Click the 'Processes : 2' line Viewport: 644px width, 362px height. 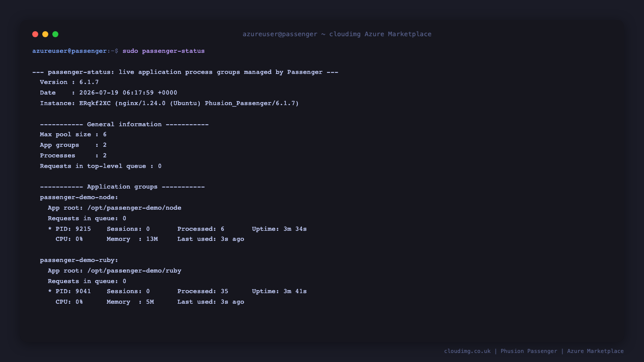click(73, 156)
